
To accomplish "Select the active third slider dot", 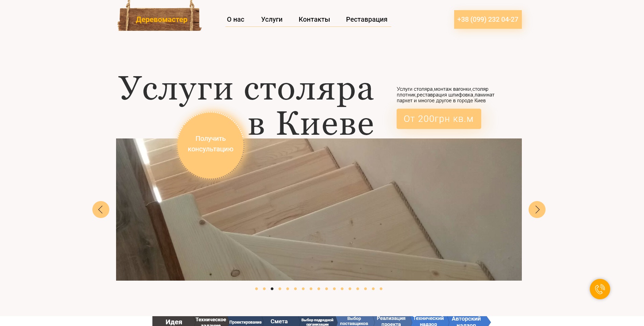I will (272, 289).
